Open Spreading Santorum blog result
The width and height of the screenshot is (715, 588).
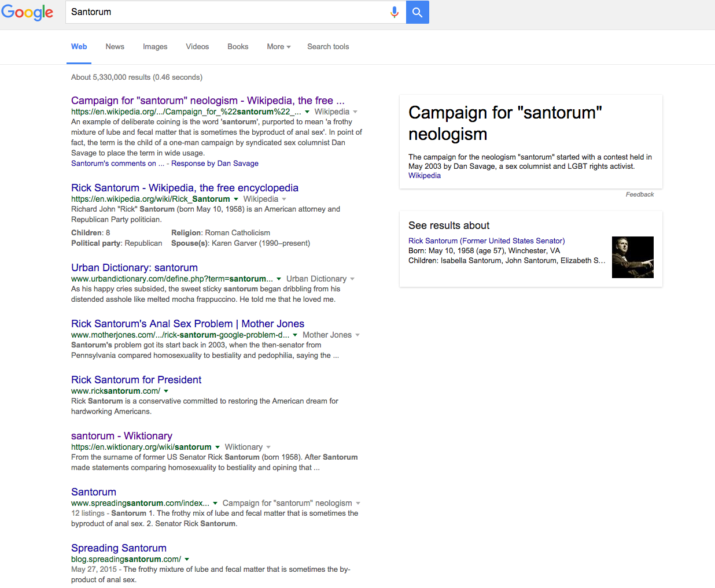119,548
